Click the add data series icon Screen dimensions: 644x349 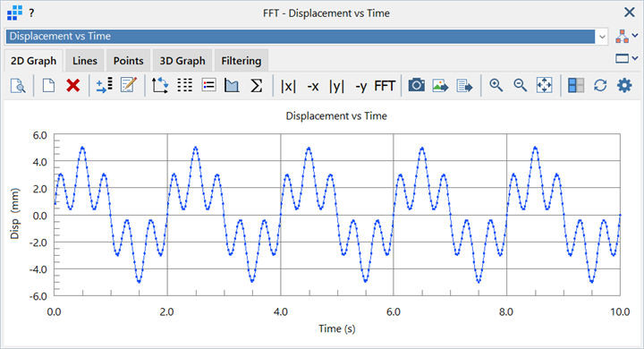point(104,86)
